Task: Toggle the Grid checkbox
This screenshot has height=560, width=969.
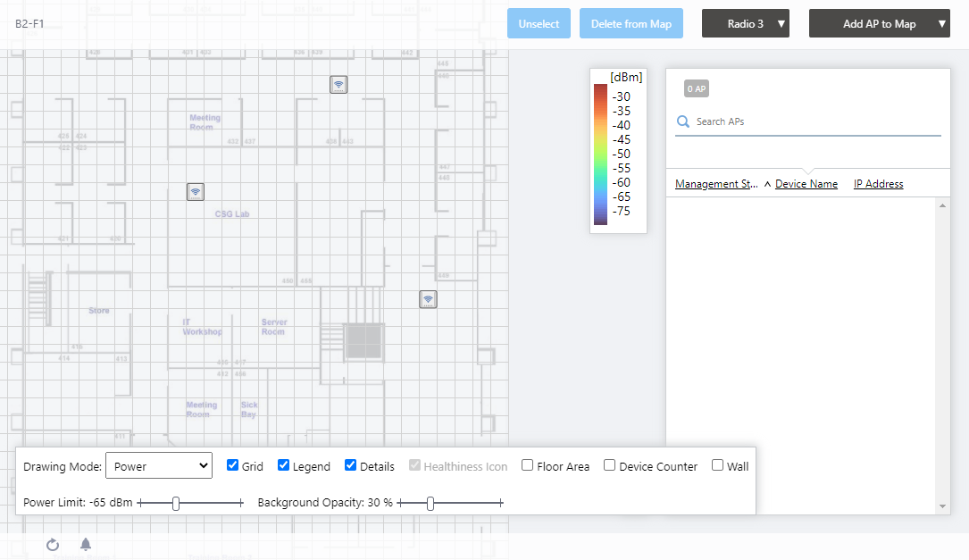Action: 232,465
